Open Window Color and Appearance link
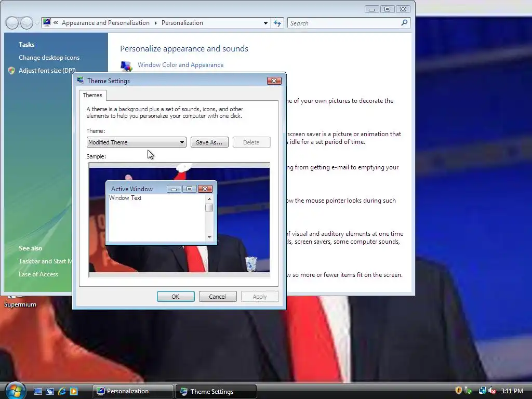The image size is (532, 399). click(180, 65)
